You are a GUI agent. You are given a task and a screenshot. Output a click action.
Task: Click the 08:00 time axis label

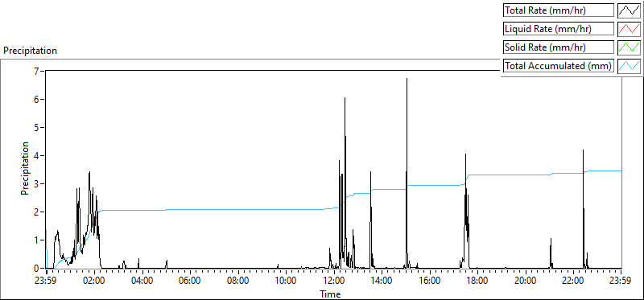[238, 282]
